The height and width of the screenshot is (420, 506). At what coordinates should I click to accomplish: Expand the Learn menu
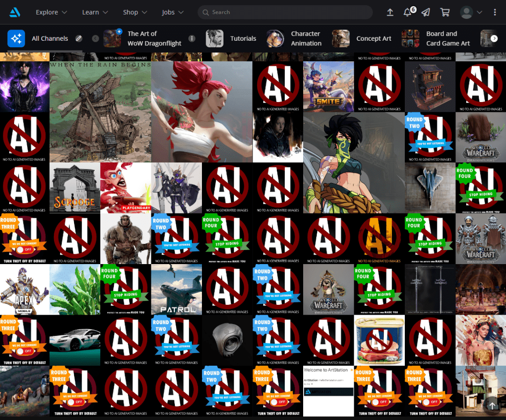tap(95, 12)
